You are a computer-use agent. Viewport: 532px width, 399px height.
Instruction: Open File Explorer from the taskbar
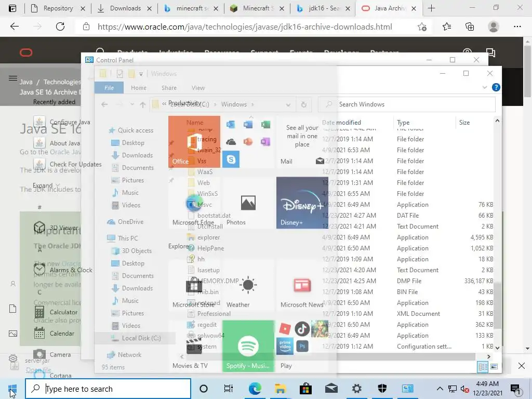click(x=280, y=389)
